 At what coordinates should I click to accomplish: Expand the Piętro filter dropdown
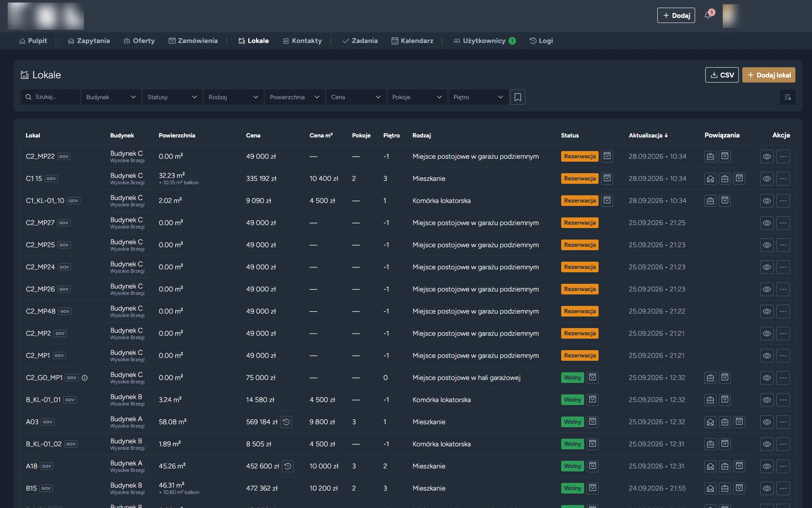[x=478, y=97]
